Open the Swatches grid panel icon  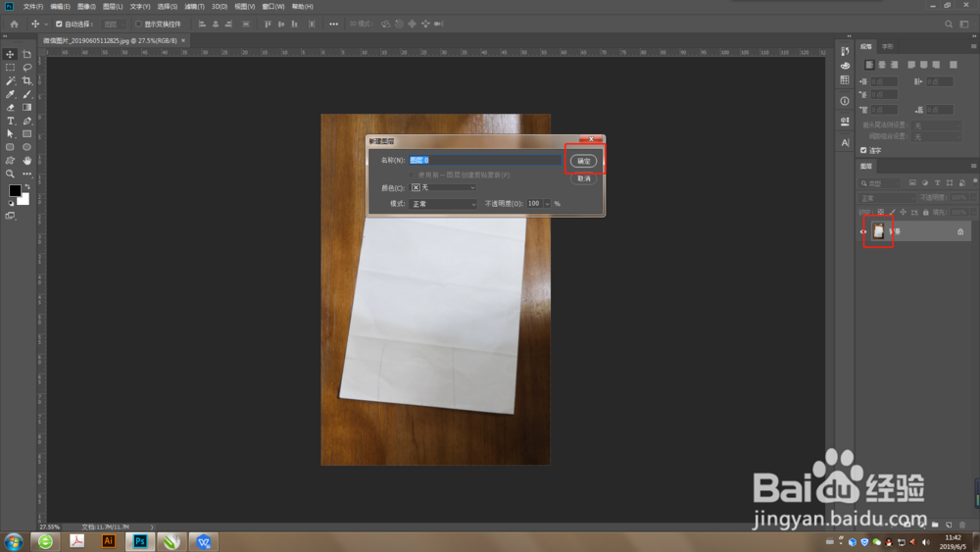pos(845,80)
